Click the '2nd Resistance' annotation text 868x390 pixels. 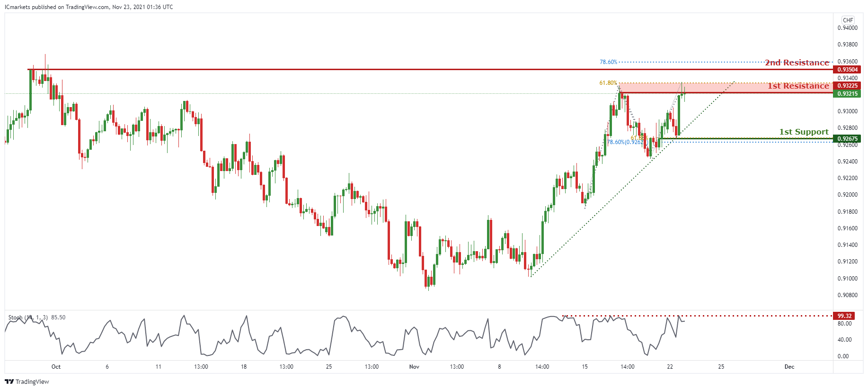pyautogui.click(x=797, y=63)
